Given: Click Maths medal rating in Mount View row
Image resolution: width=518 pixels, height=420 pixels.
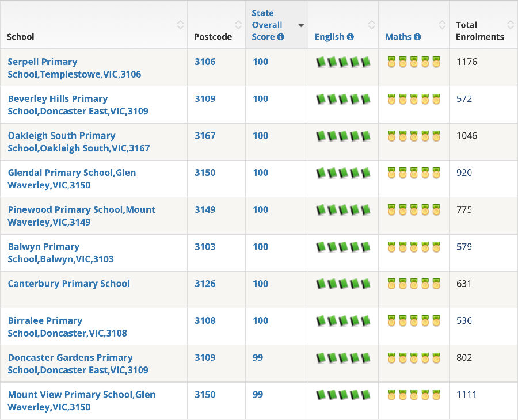Looking at the screenshot, I should [x=414, y=395].
